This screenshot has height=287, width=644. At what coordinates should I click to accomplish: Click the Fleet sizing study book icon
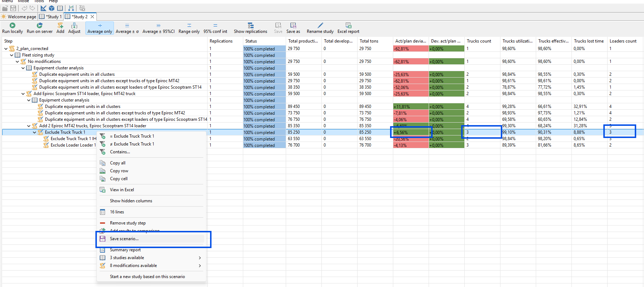click(18, 55)
